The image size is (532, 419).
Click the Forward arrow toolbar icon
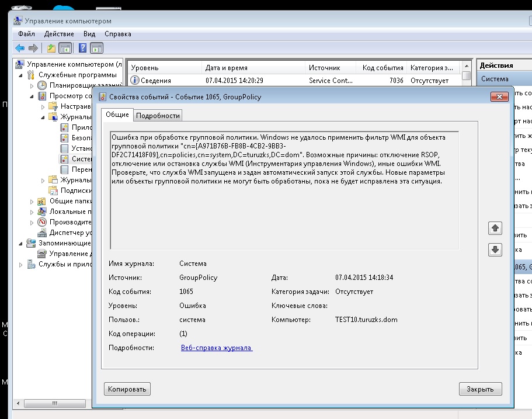(33, 49)
